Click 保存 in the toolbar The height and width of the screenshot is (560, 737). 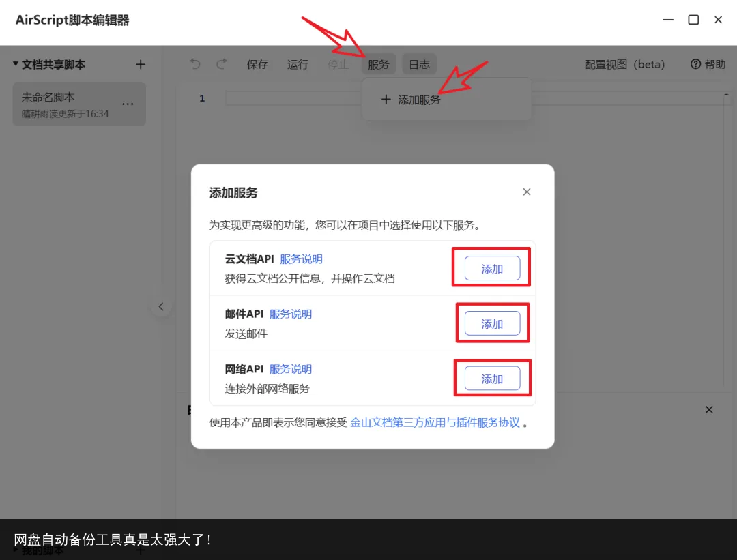[257, 64]
